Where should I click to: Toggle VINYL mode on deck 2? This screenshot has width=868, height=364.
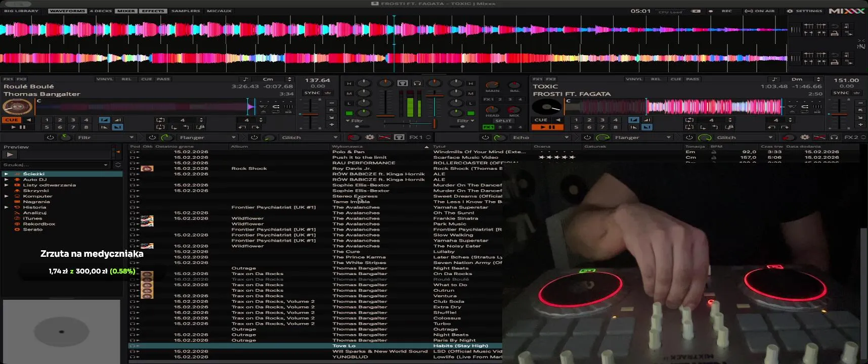tap(634, 79)
